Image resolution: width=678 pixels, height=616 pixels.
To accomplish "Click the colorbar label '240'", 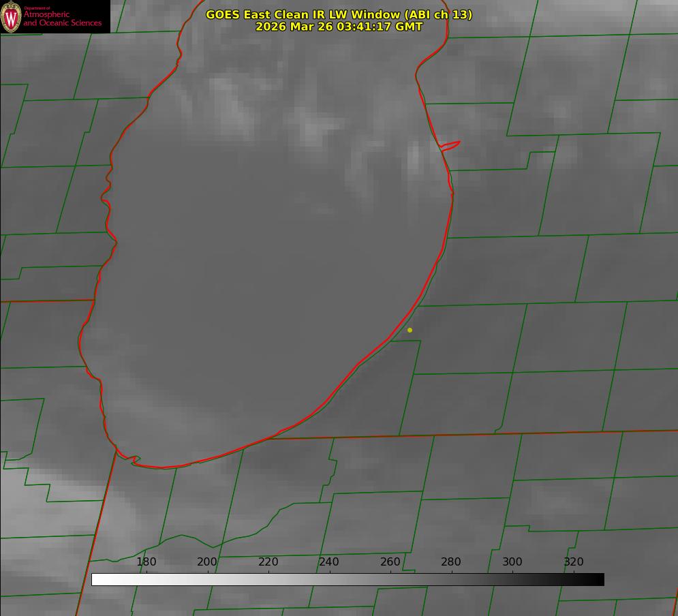I will (x=329, y=561).
